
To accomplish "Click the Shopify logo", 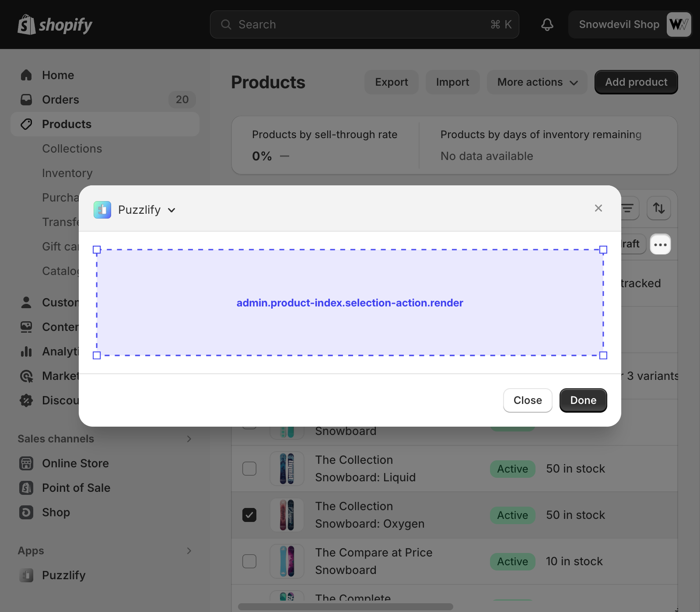I will coord(55,24).
